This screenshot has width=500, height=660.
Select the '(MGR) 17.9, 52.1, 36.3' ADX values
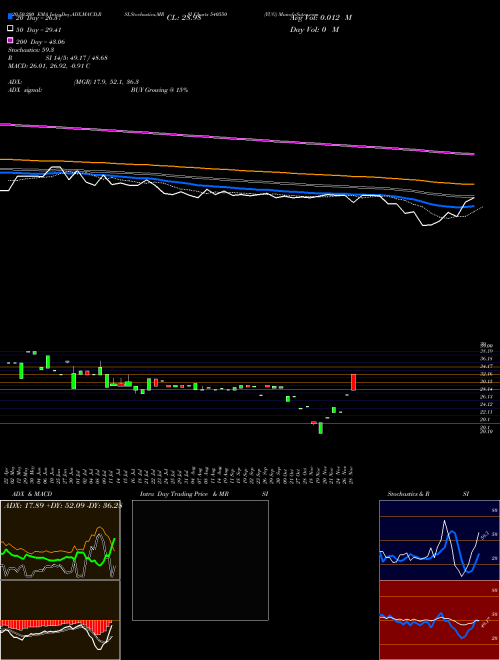pos(106,82)
